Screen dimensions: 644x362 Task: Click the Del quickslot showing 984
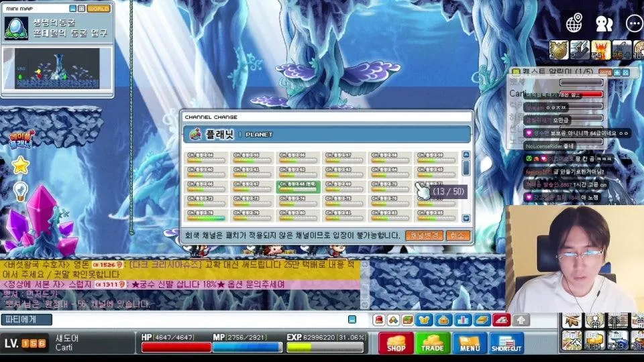[x=594, y=341]
